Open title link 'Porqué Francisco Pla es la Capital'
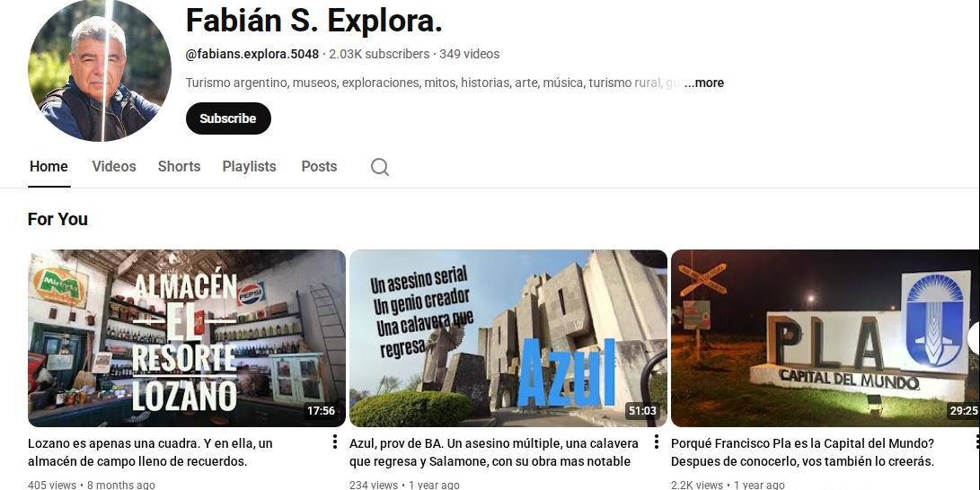Screen dimensions: 980x490 click(x=802, y=452)
